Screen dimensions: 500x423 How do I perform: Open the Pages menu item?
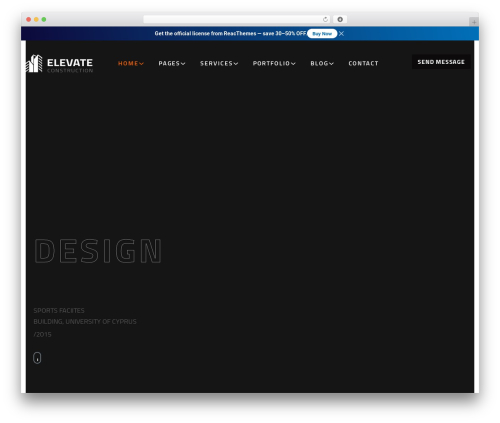(x=169, y=63)
